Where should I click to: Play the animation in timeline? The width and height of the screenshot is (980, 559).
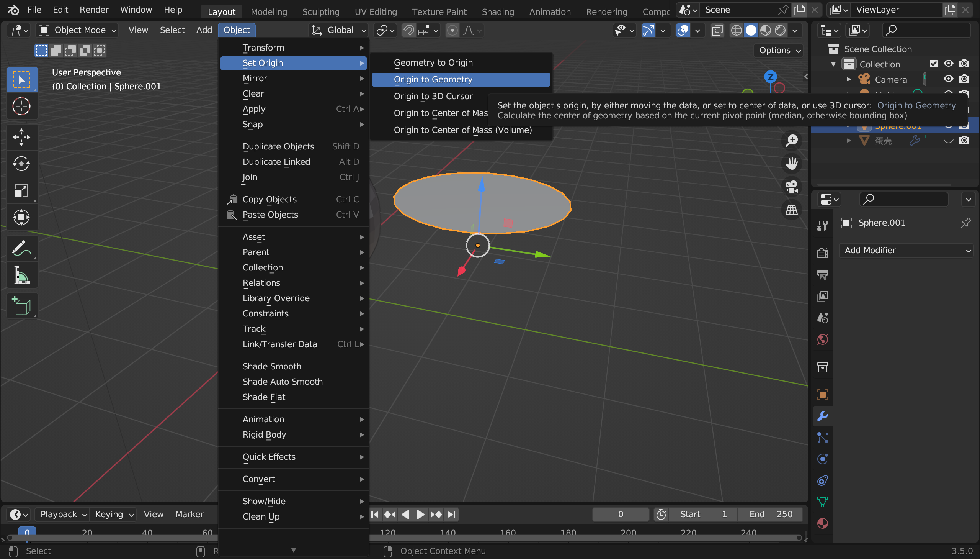420,514
